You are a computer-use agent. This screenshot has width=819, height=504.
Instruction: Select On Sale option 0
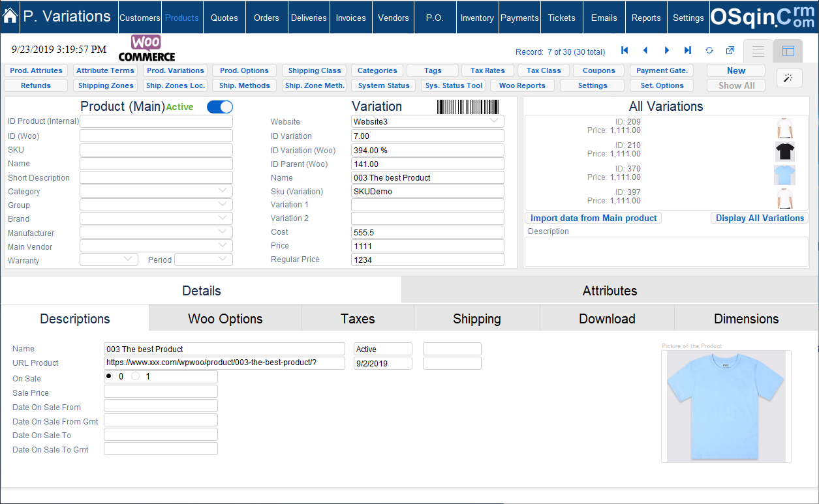point(108,376)
